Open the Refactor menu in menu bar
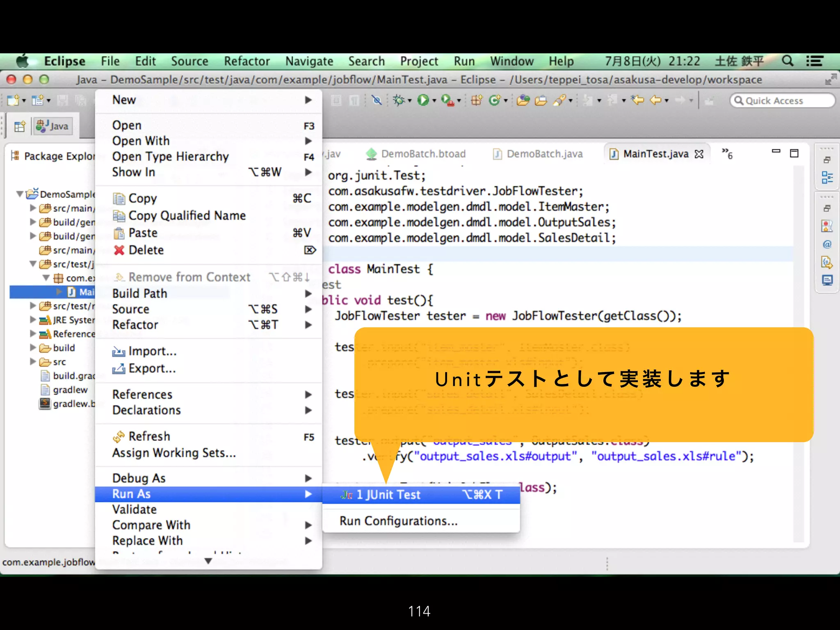The image size is (840, 630). 247,61
